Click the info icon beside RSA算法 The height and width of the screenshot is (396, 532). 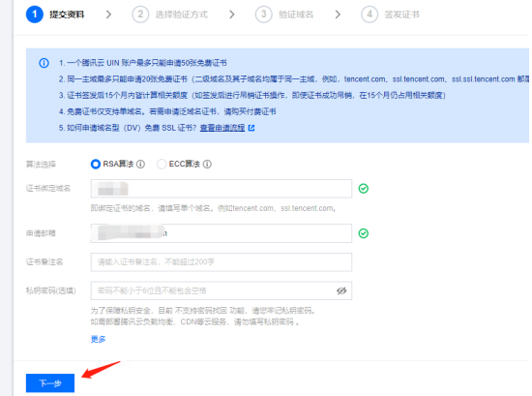pyautogui.click(x=140, y=164)
